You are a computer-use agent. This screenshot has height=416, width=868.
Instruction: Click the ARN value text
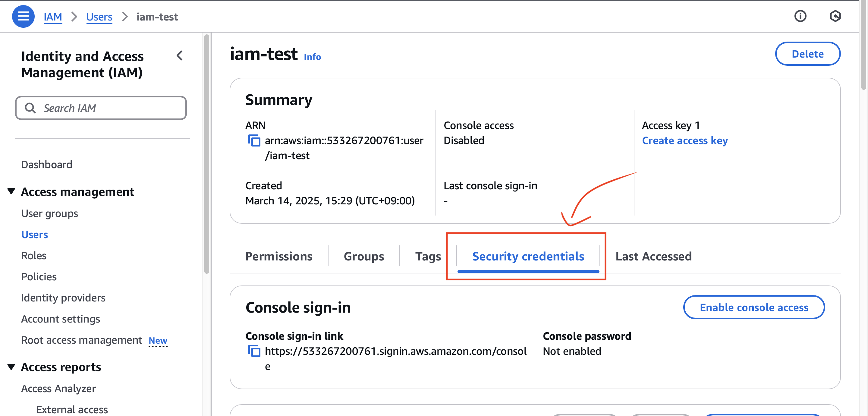(344, 148)
